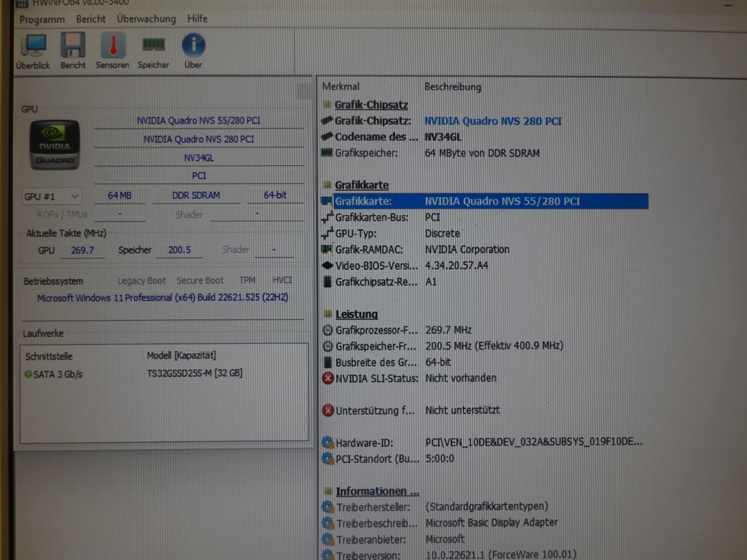Click the Treiberbeschreibung gear icon
This screenshot has width=747, height=560.
coord(329,523)
